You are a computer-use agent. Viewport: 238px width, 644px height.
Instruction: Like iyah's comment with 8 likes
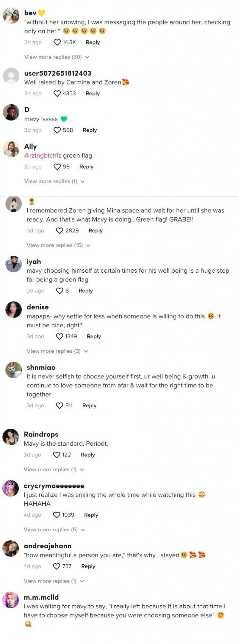tap(59, 291)
